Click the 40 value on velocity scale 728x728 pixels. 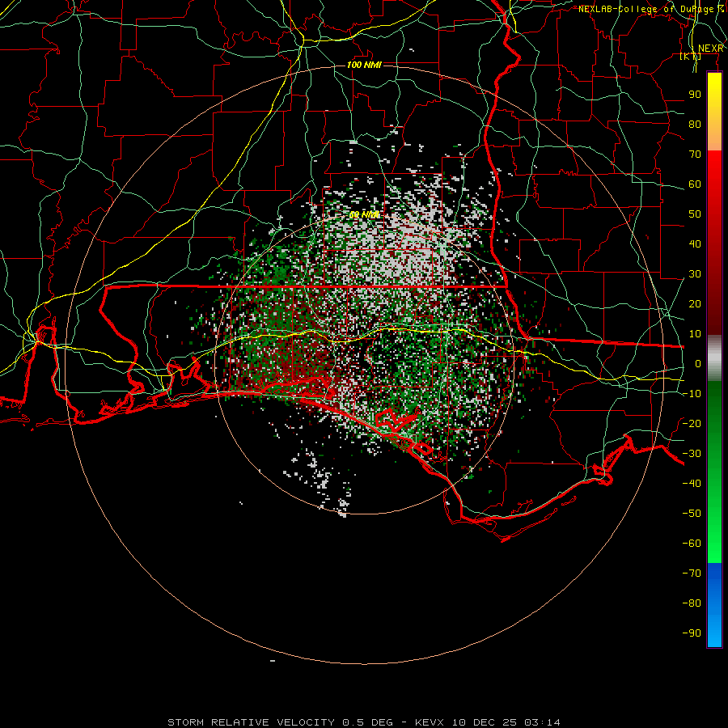(695, 244)
